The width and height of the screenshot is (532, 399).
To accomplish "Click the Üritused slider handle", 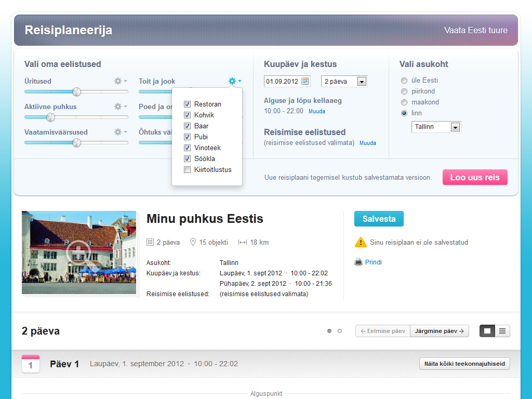I will 76,92.
